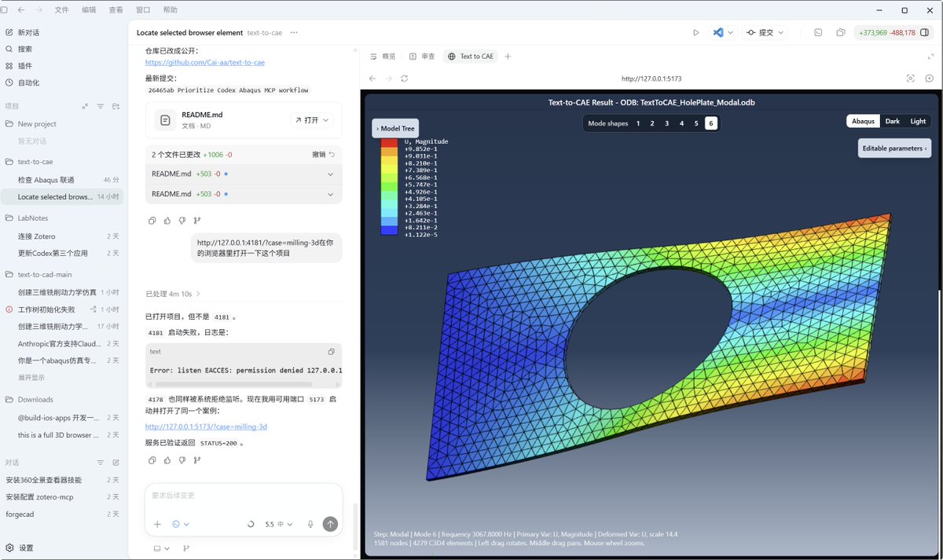The height and width of the screenshot is (560, 943).
Task: Open the 5.5 中 model selector dropdown
Action: pyautogui.click(x=279, y=524)
